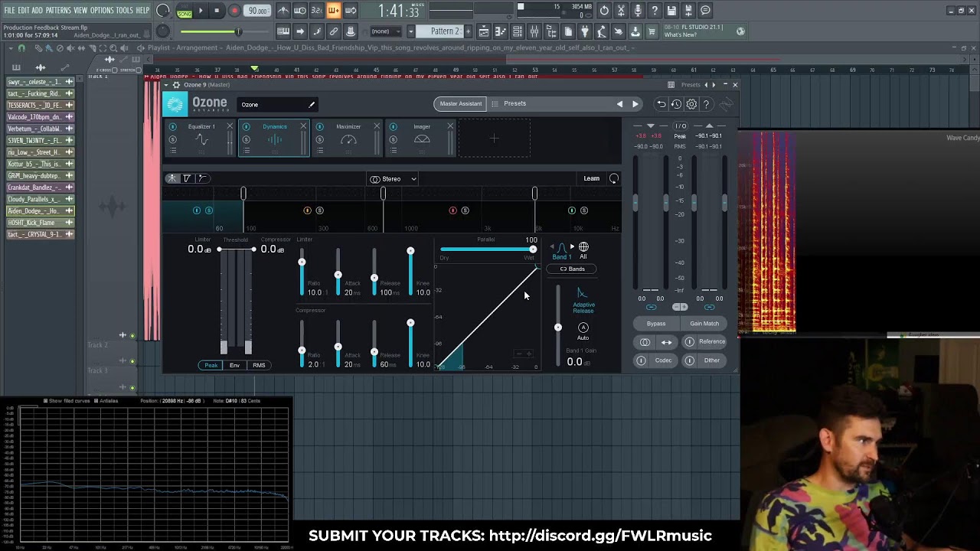The height and width of the screenshot is (551, 980).
Task: Click the FL Studio record button
Action: click(x=234, y=11)
